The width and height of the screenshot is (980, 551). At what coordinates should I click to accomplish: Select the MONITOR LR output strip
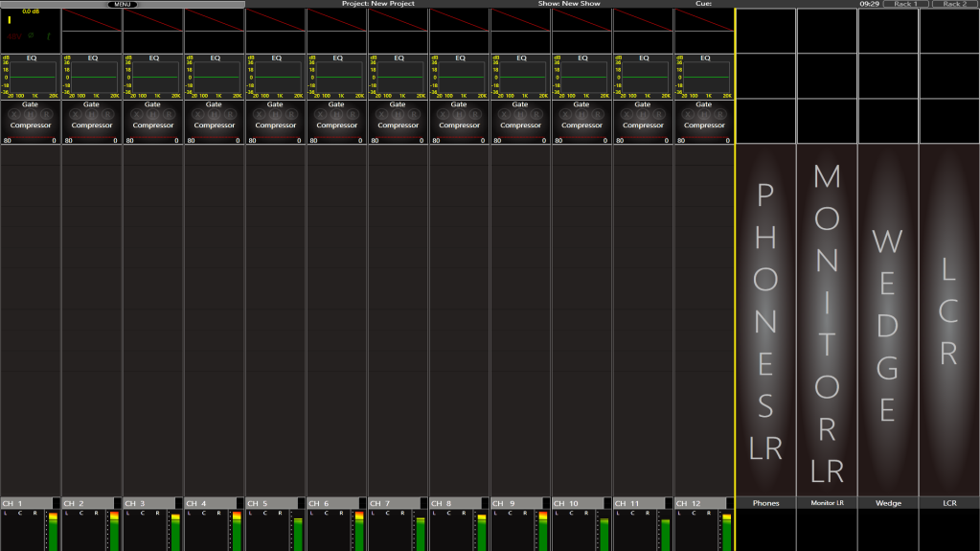coord(827,320)
